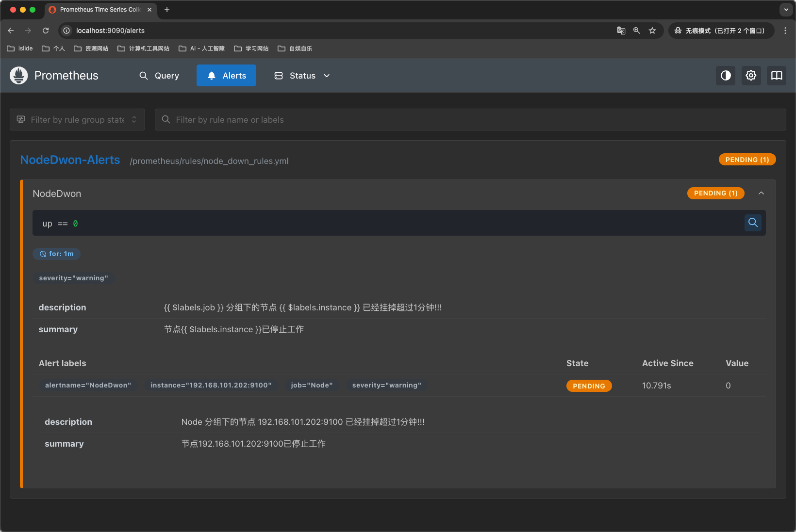
Task: Open the NodeDwon-Alerts group link
Action: point(70,160)
